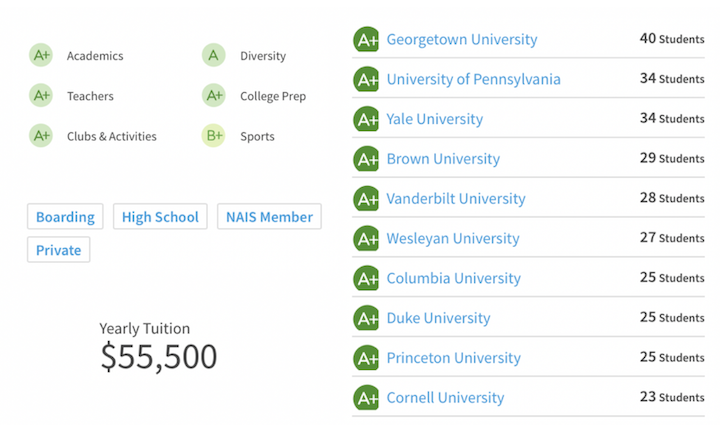Open the Georgetown University link
This screenshot has width=720, height=425.
coord(462,39)
